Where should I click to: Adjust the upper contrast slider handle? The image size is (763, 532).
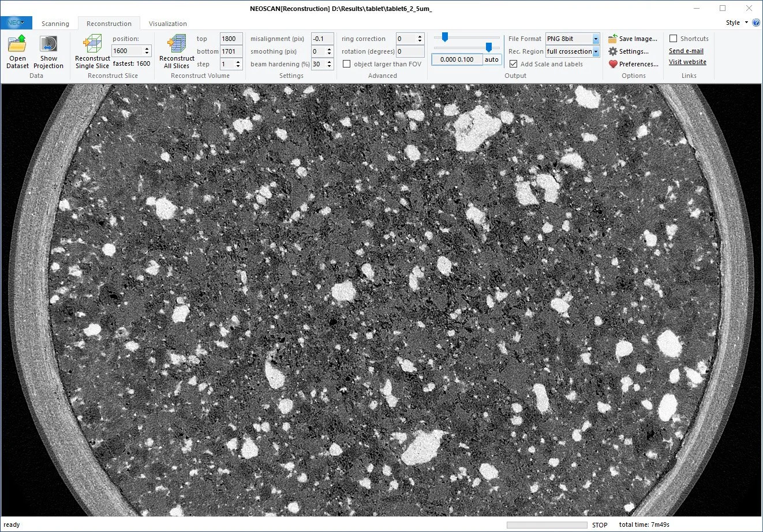click(x=445, y=37)
